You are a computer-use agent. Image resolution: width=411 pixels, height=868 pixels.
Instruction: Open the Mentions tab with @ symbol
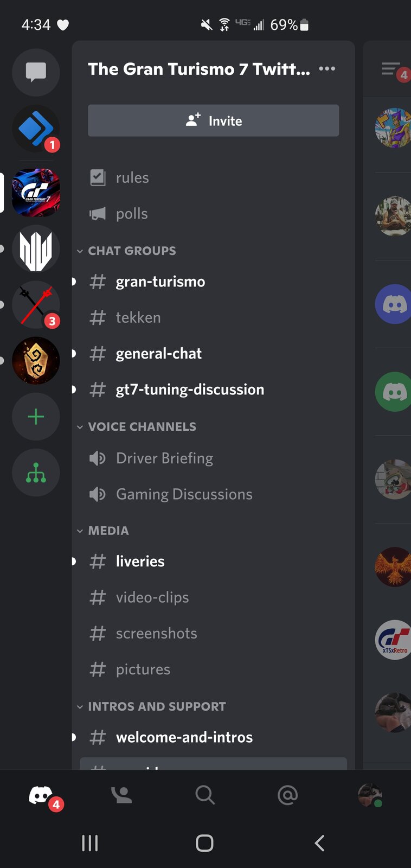(x=287, y=795)
